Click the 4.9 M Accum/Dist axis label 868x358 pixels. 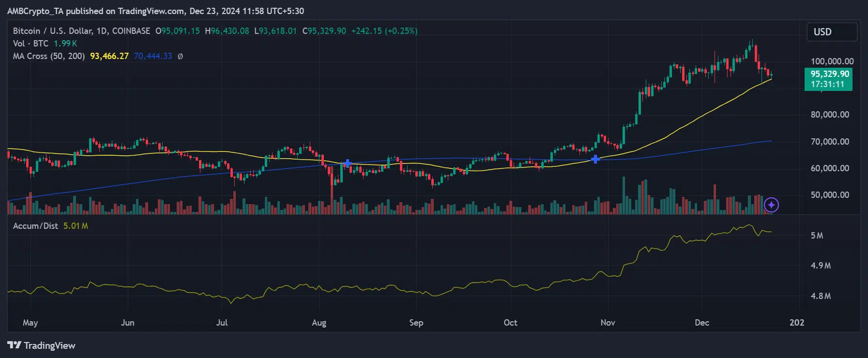pos(821,266)
